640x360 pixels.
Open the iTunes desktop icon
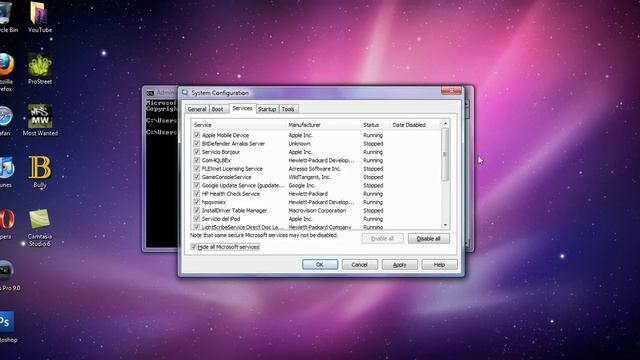(x=6, y=171)
